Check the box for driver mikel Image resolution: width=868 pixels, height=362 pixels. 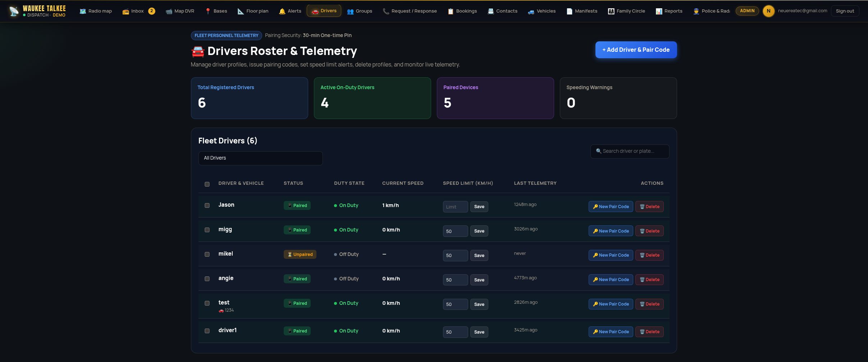tap(207, 254)
